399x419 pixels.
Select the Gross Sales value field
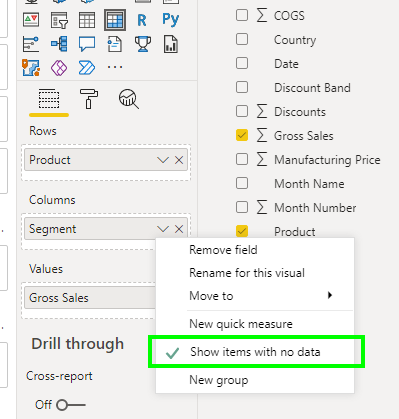90,298
